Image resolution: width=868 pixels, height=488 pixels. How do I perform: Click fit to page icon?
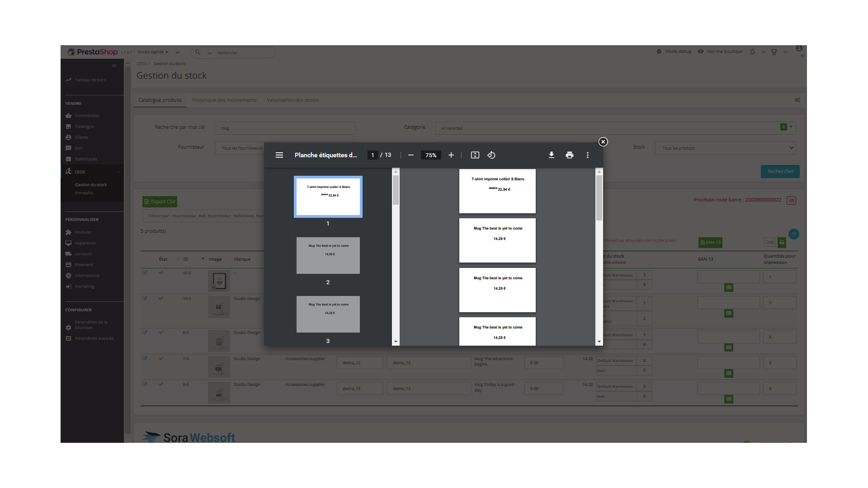click(475, 155)
